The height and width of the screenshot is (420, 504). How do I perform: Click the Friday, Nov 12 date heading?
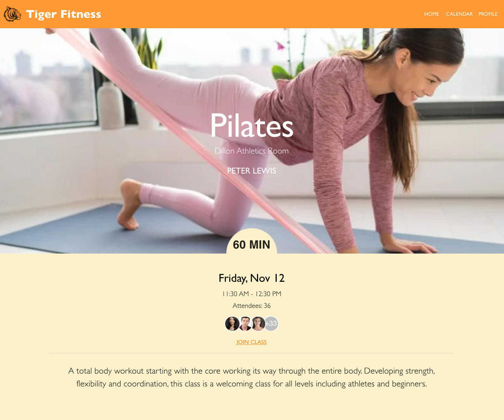[x=252, y=278]
